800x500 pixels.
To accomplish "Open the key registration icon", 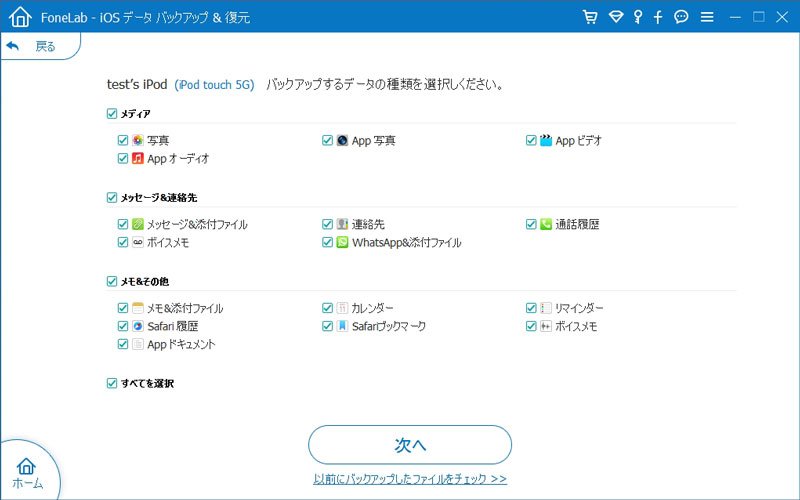I will click(x=638, y=17).
